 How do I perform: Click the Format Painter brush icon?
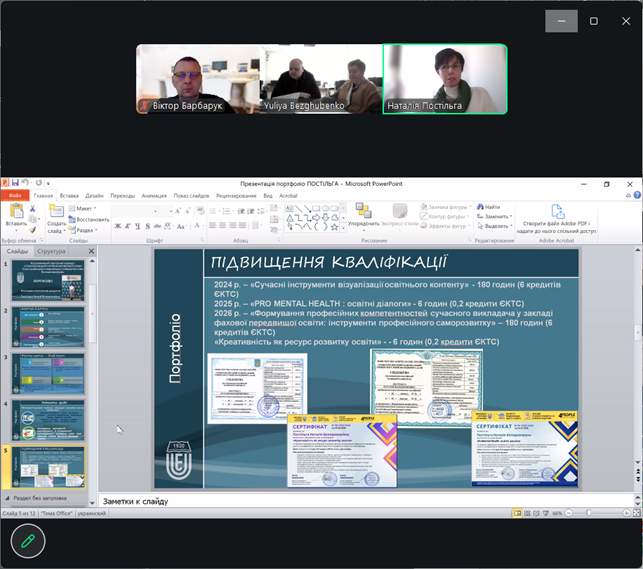click(32, 230)
